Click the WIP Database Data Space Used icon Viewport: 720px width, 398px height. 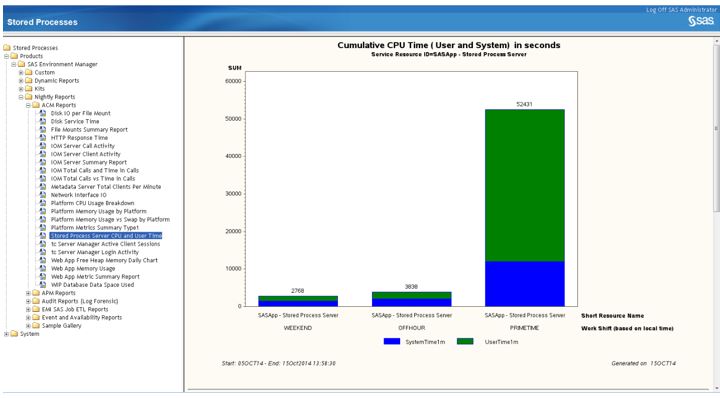coord(43,285)
